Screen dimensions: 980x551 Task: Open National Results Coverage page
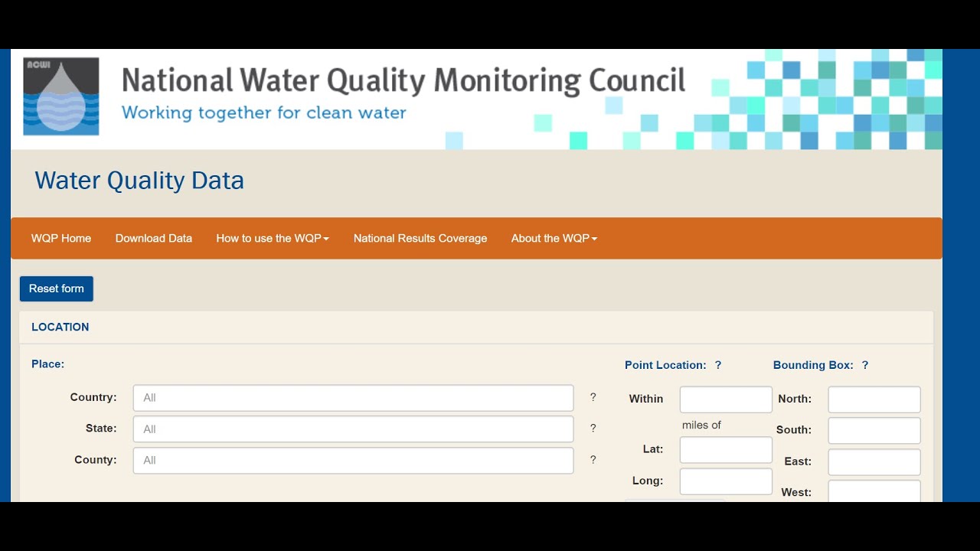[420, 238]
